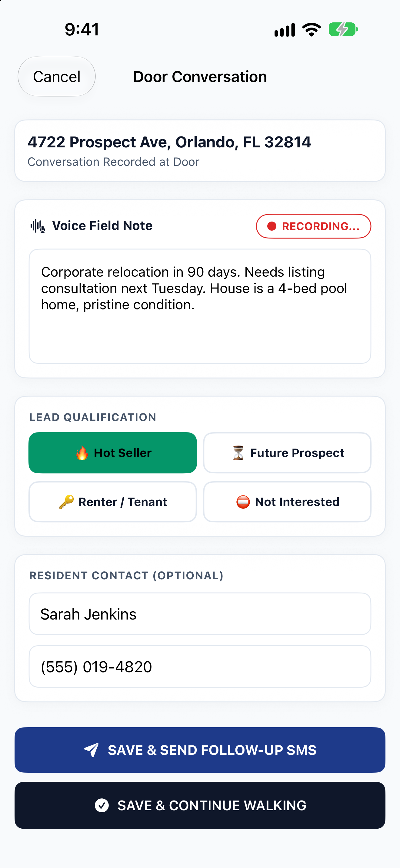Select Hot Seller lead qualification

point(113,453)
